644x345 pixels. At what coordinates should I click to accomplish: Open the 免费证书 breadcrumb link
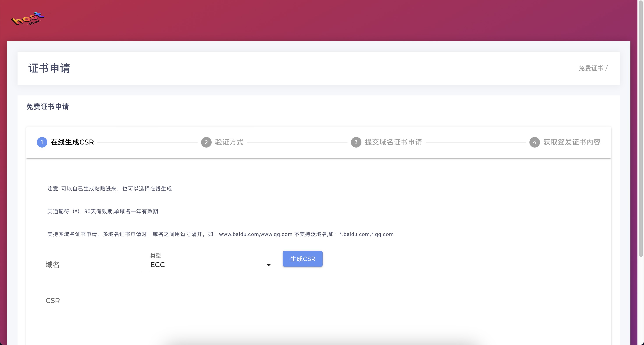click(x=591, y=68)
